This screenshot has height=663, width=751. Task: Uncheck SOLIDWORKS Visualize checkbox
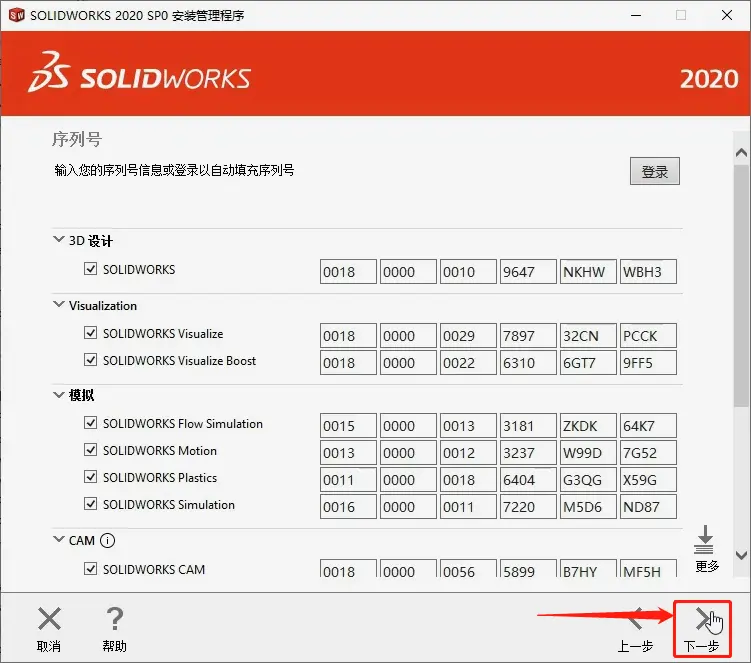(90, 333)
